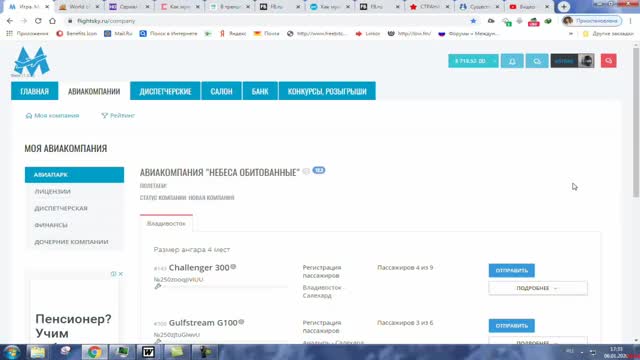Click the Challenger 300 aircraft name
The image size is (640, 360).
[x=199, y=268]
